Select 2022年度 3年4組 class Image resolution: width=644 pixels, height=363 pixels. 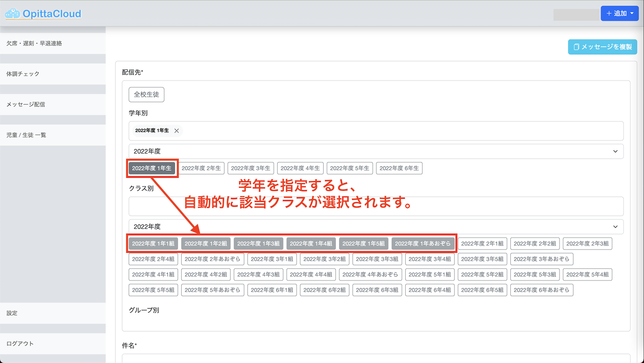tap(430, 259)
